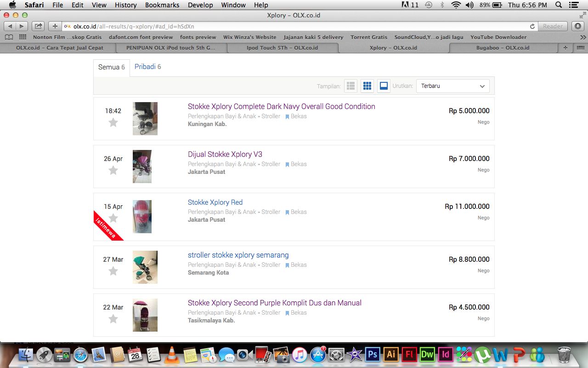
Task: Reload the page with the refresh icon
Action: click(x=532, y=27)
